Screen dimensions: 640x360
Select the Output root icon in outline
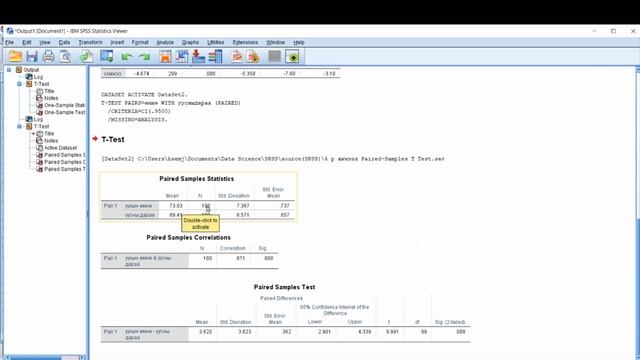(19, 70)
